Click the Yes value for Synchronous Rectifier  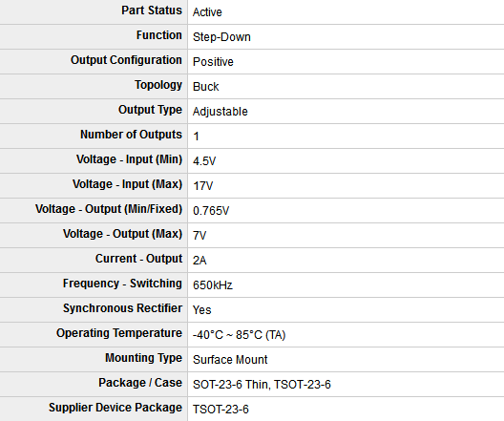201,310
